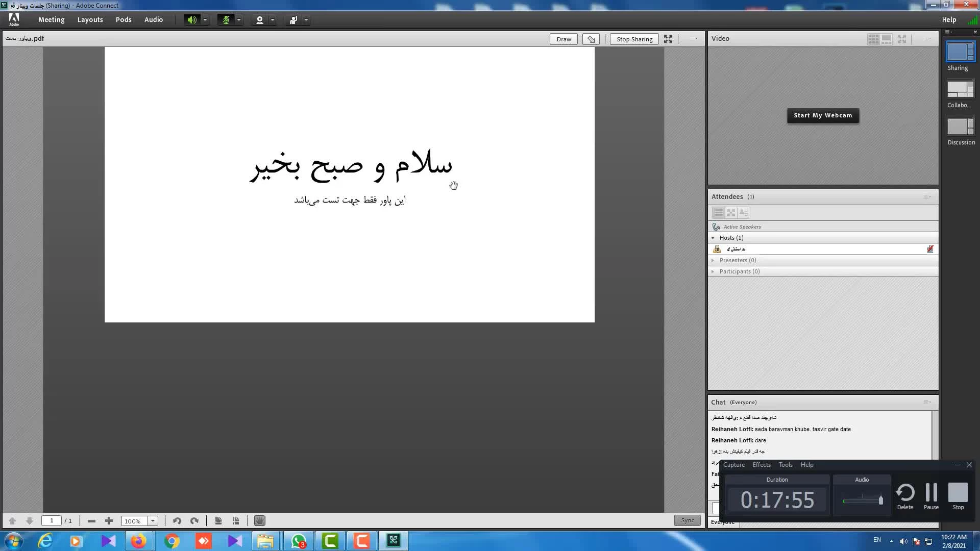Open raise hand status dropdown arrow

point(306,20)
